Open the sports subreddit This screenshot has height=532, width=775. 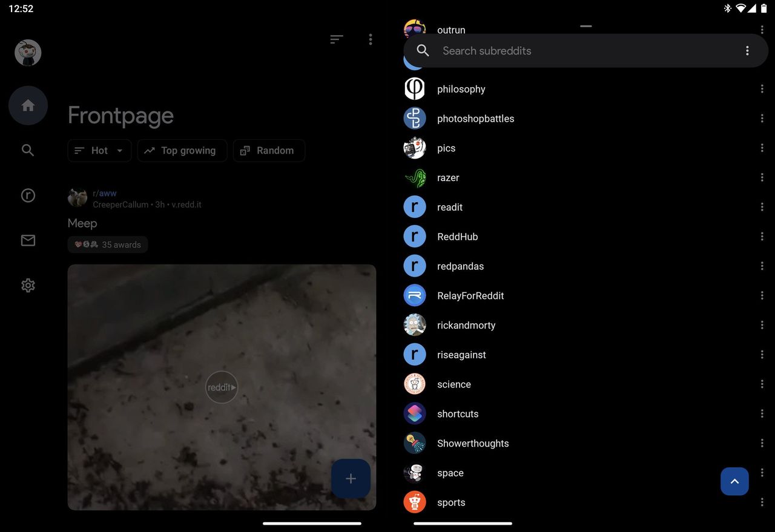pyautogui.click(x=451, y=502)
